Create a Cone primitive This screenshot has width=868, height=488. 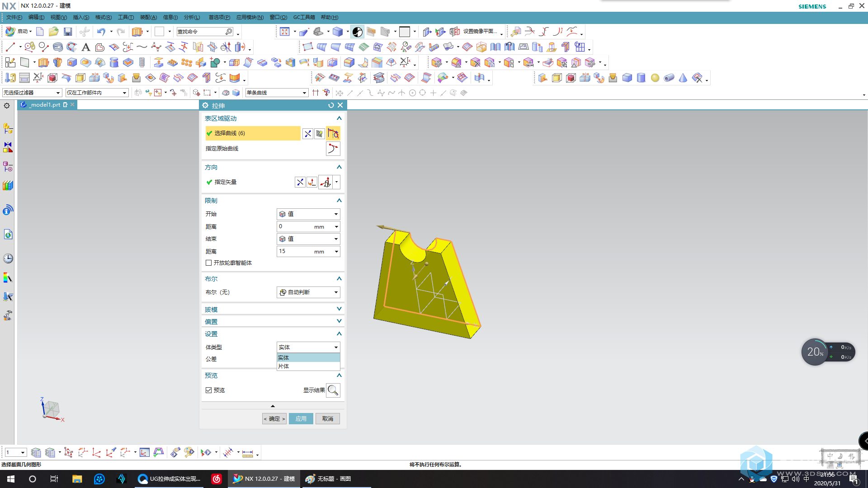point(683,78)
